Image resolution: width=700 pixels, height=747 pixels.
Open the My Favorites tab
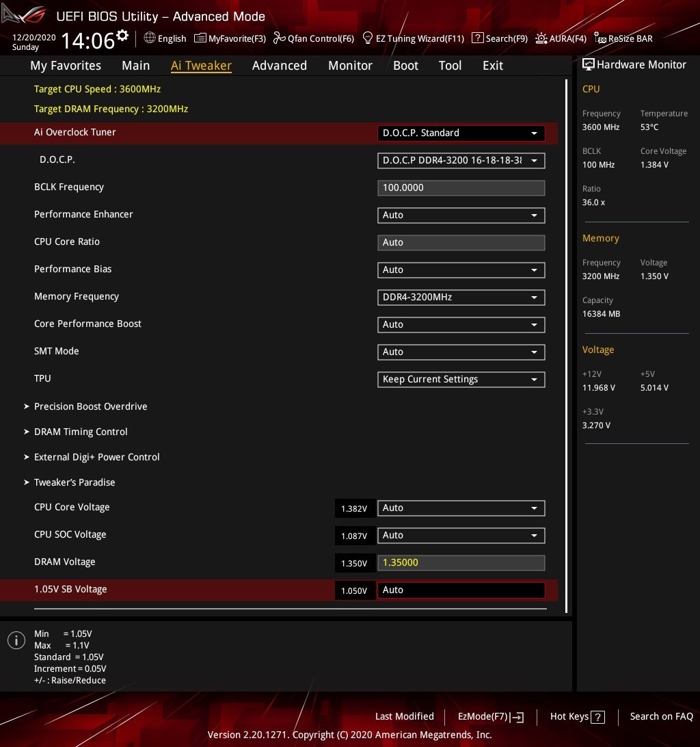coord(66,66)
